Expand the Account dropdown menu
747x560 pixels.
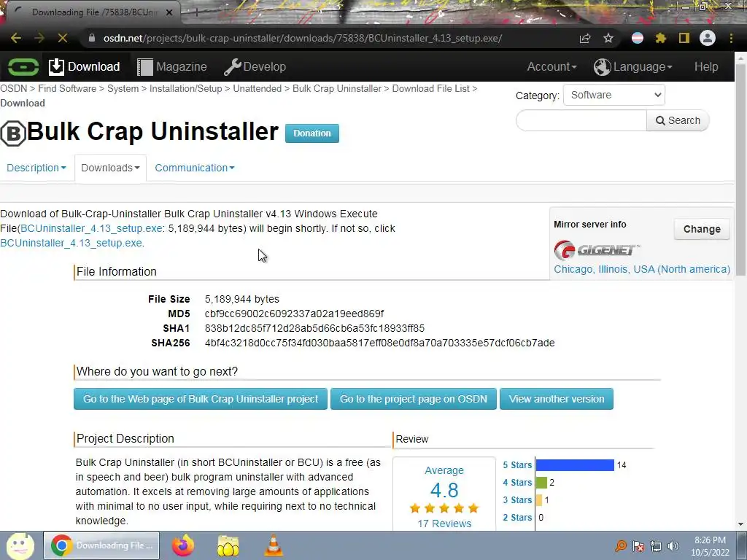[551, 66]
